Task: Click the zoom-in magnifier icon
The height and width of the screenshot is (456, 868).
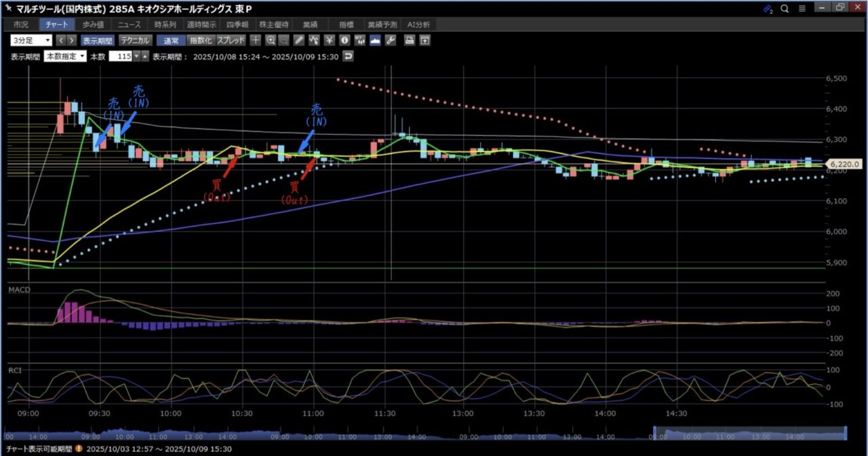Action: point(271,40)
